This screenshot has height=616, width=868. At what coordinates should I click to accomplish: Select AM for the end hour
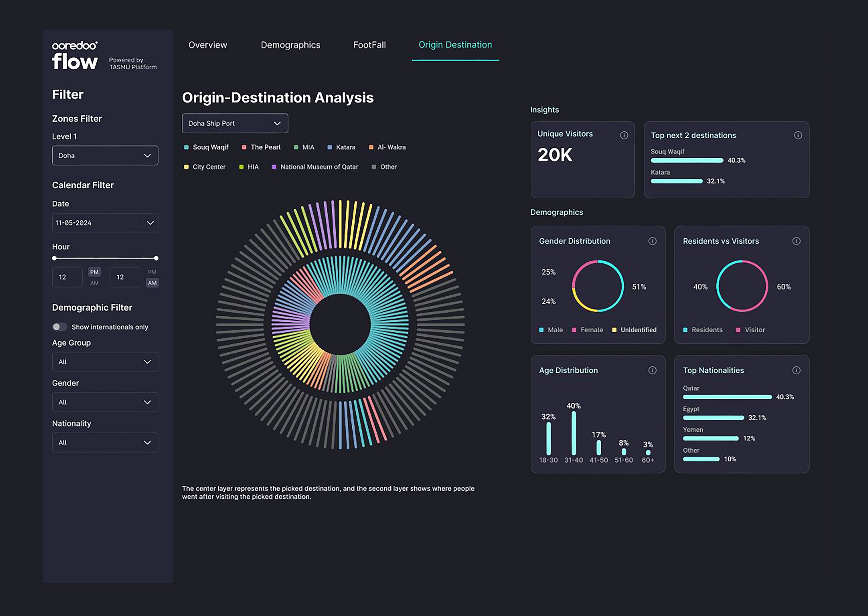pyautogui.click(x=152, y=283)
